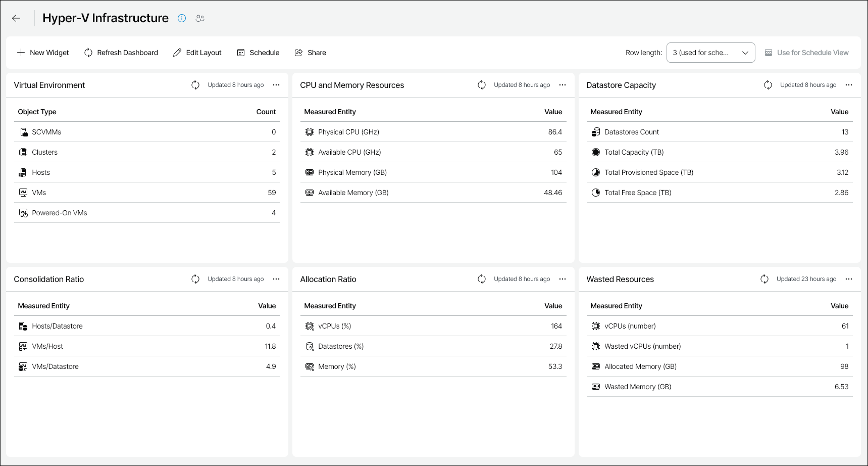Viewport: 868px width, 466px height.
Task: Click the Total Free Space pie icon
Action: 596,193
